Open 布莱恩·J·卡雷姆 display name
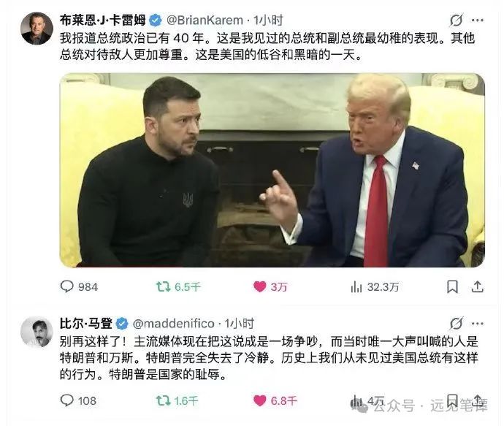Image resolution: width=504 pixels, height=426 pixels. click(x=102, y=20)
